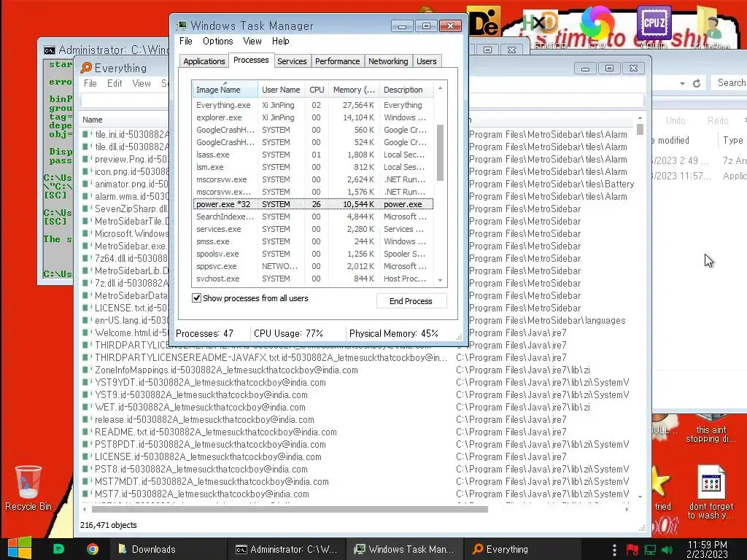Switch to the Performance tab
The height and width of the screenshot is (560, 747).
coord(337,61)
